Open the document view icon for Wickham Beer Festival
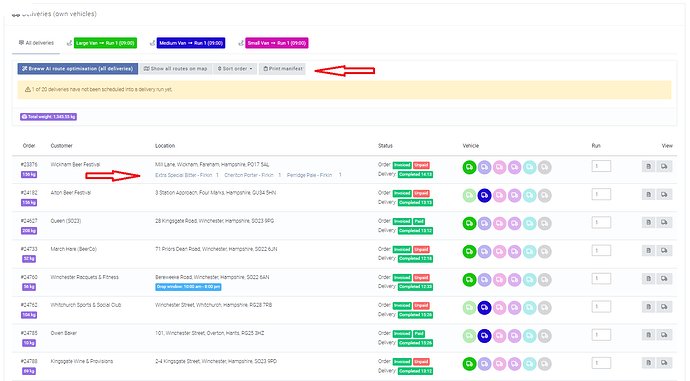This screenshot has width=690, height=381. point(648,166)
